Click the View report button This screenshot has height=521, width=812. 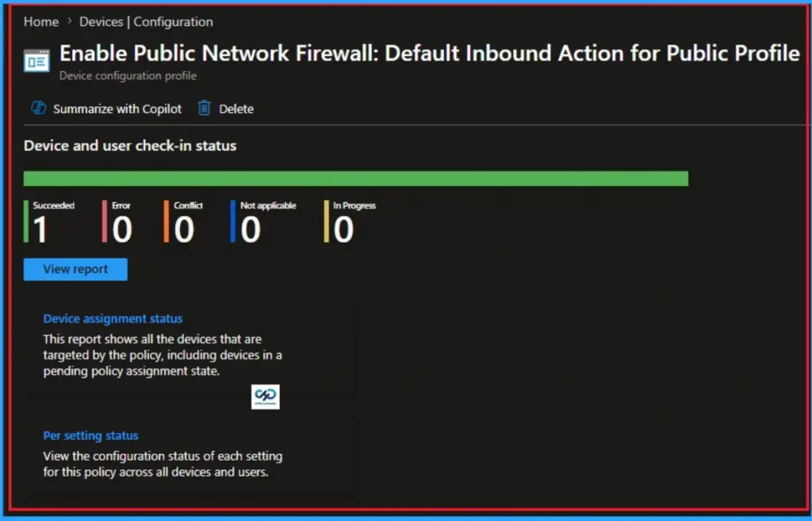[x=75, y=269]
